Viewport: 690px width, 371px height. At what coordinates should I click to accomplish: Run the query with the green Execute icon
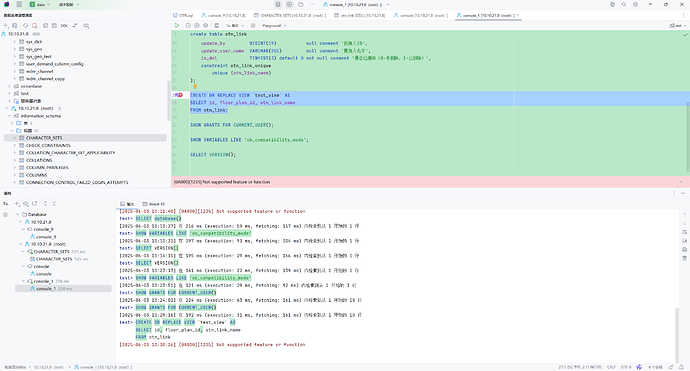tap(177, 26)
